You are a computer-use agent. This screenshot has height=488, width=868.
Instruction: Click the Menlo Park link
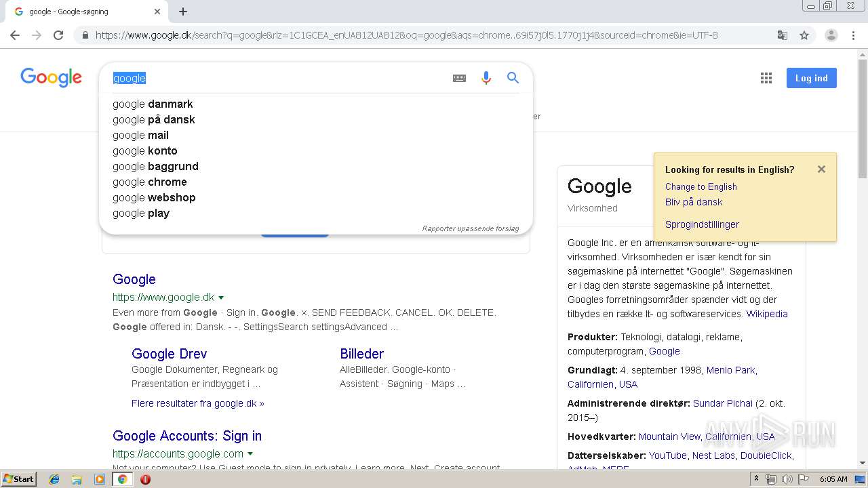[730, 370]
